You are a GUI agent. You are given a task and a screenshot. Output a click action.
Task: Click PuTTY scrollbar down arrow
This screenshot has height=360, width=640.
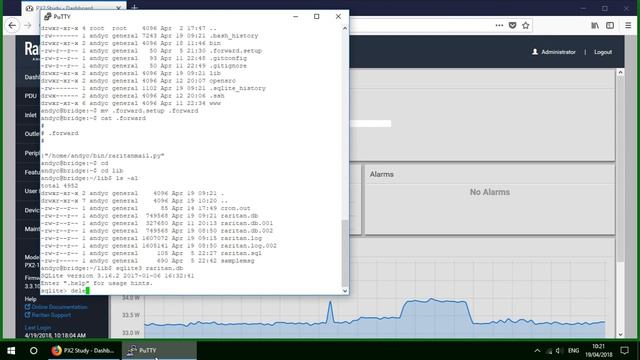345,291
